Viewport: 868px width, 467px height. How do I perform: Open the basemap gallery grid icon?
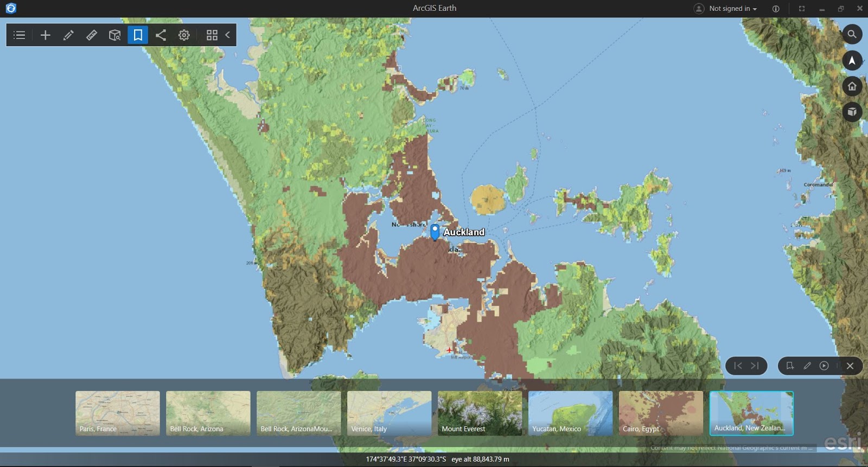coord(212,35)
